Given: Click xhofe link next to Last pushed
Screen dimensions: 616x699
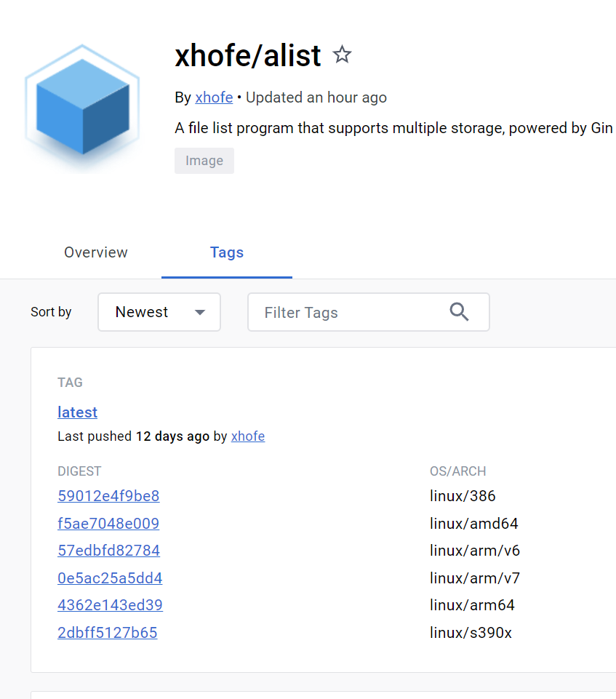Looking at the screenshot, I should click(247, 436).
